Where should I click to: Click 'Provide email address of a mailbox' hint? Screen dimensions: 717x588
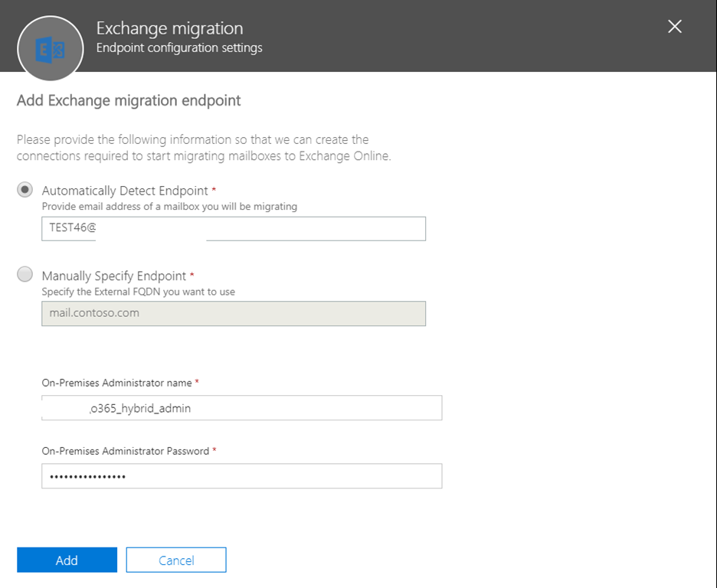(169, 207)
